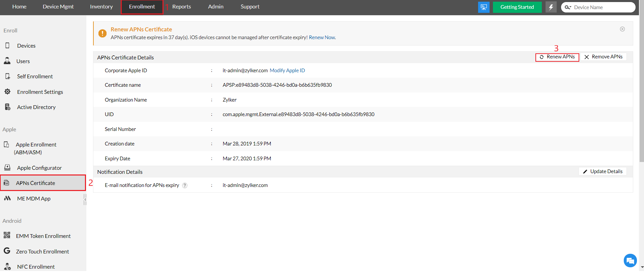This screenshot has width=644, height=272.
Task: Open EMM Token Enrollment
Action: 43,236
